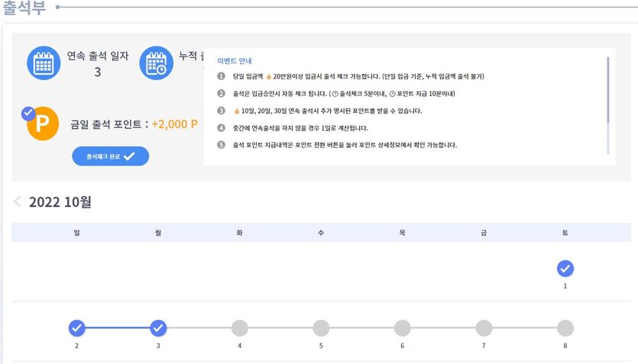The image size is (638, 364).
Task: Click the 화 weekday column header
Action: click(x=240, y=233)
